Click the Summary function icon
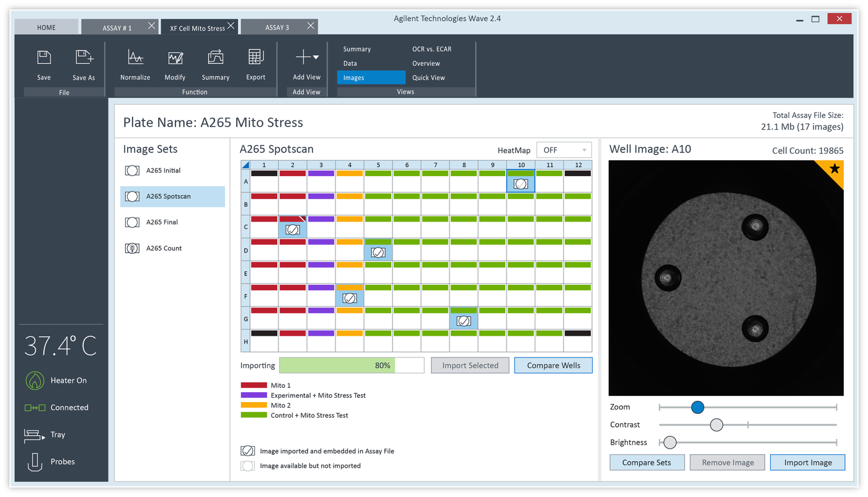Image resolution: width=868 pixels, height=497 pixels. coord(215,62)
